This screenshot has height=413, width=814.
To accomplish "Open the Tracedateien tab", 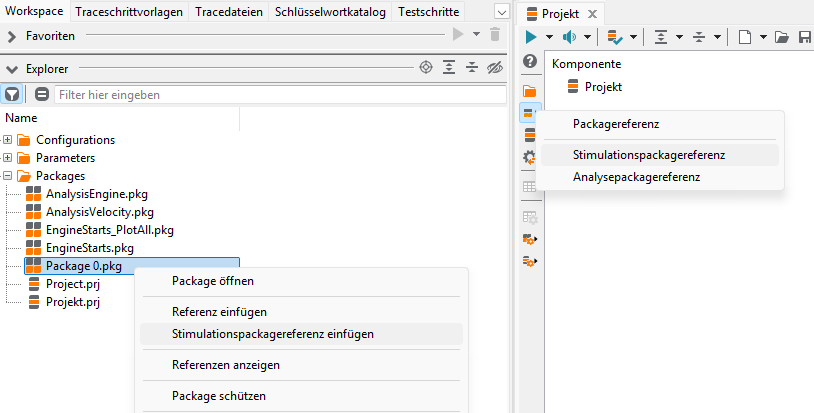I will 229,12.
